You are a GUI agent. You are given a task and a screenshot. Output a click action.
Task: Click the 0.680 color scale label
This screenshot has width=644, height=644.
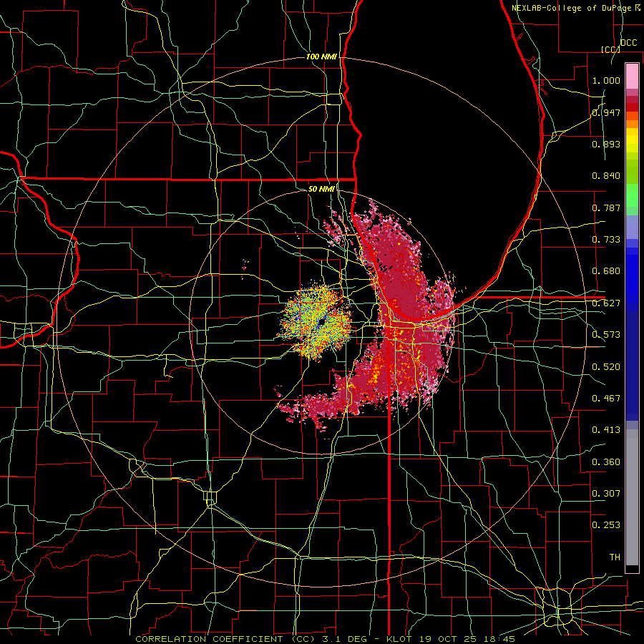pyautogui.click(x=606, y=271)
